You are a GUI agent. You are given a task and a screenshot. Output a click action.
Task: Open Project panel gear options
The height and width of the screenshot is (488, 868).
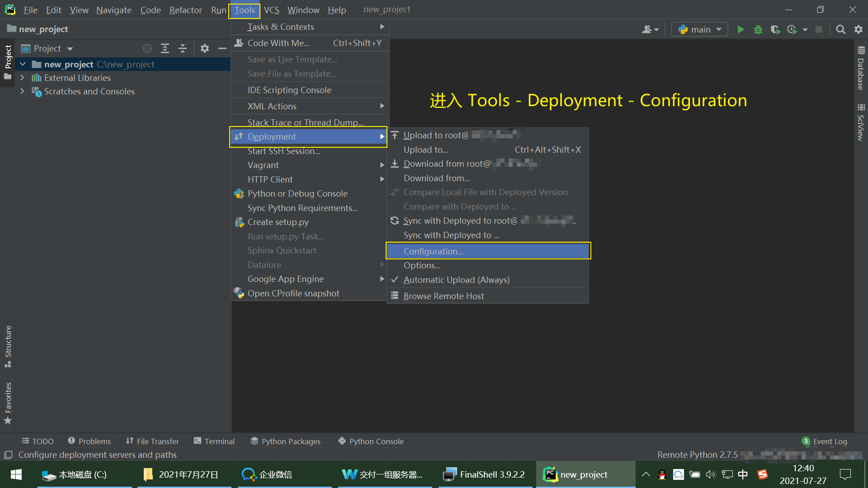[205, 49]
